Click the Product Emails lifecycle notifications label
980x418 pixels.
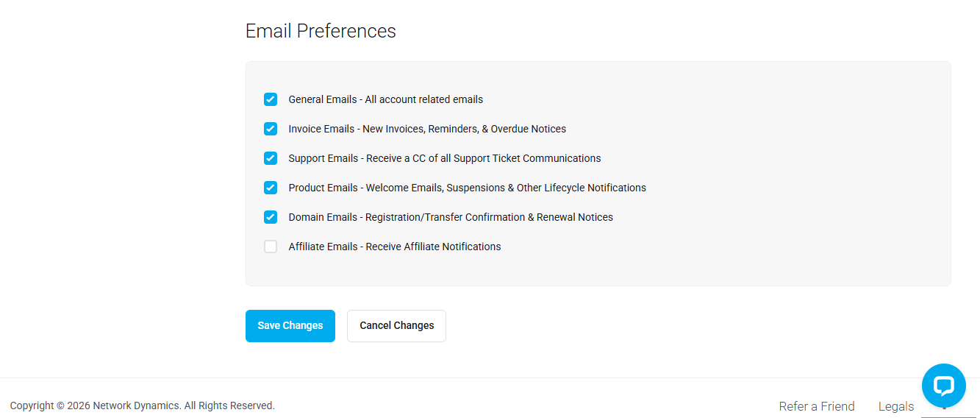468,188
